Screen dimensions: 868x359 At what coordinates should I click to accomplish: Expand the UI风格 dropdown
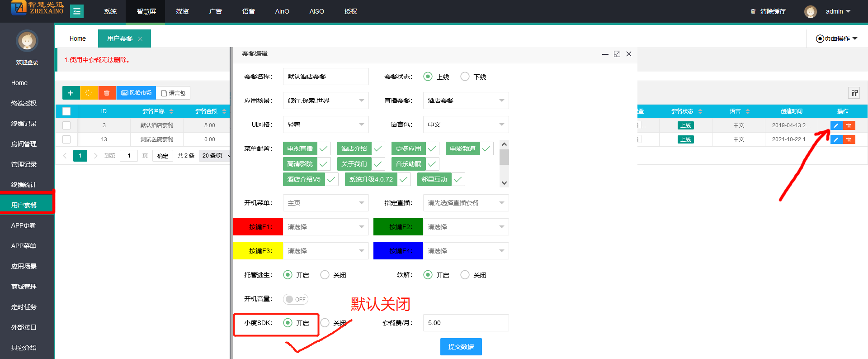(x=325, y=124)
